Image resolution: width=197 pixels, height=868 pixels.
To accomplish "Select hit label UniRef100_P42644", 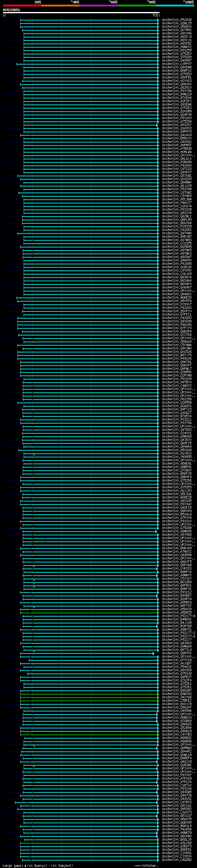I will tap(177, 165).
